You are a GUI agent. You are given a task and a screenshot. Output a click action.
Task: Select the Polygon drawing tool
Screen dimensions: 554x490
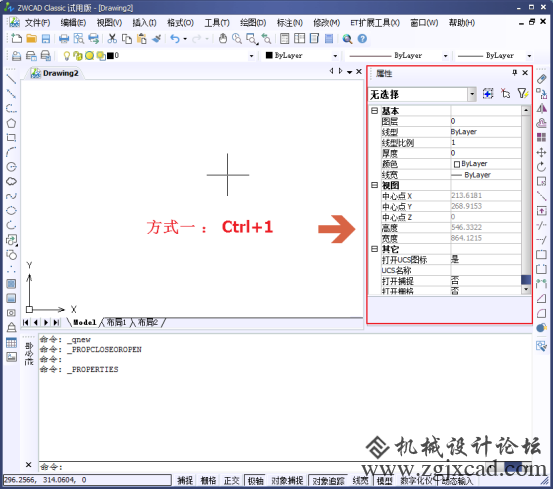coord(11,123)
